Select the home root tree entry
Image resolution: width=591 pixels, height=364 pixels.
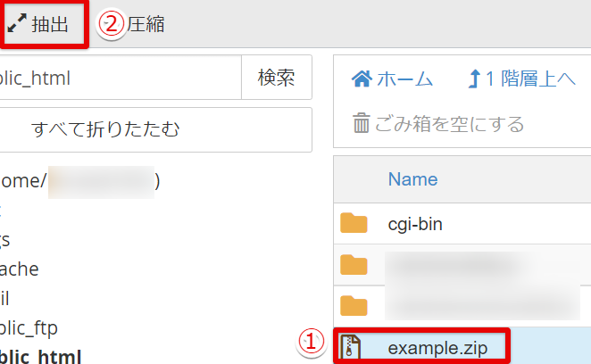tap(80, 181)
